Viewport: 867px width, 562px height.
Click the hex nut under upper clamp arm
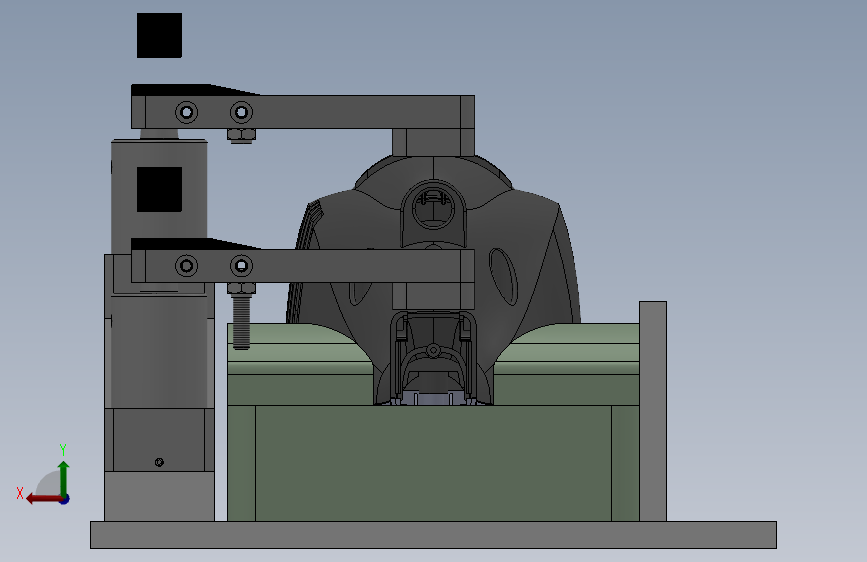tap(241, 135)
